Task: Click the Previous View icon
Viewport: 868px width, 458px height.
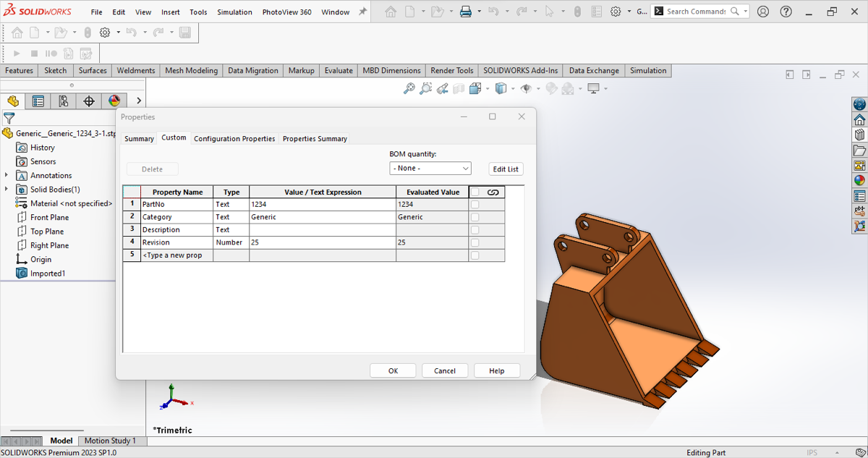Action: 442,88
